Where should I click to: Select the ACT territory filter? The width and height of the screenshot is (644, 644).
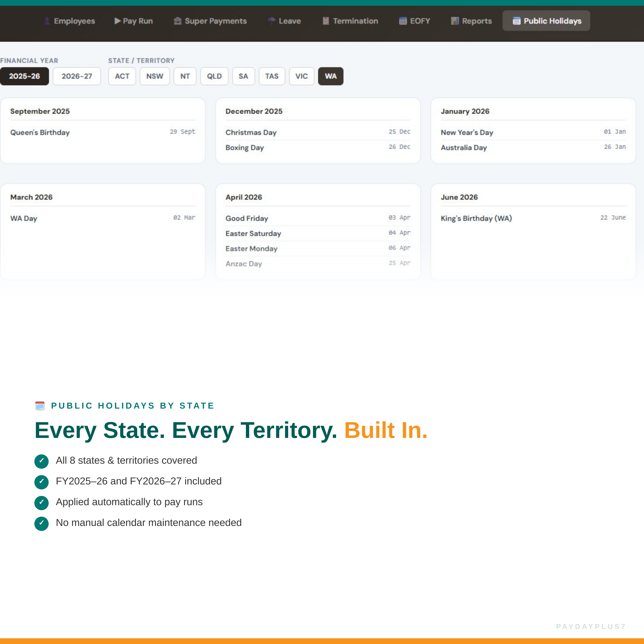122,76
